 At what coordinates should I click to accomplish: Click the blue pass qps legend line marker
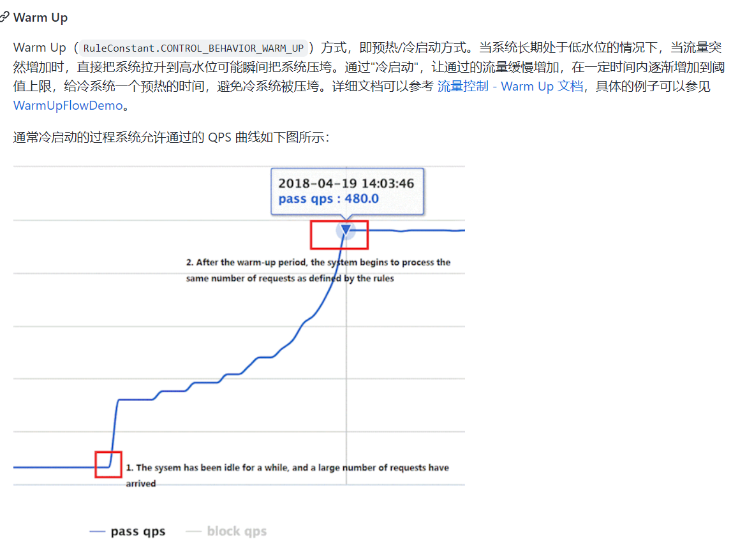click(97, 532)
